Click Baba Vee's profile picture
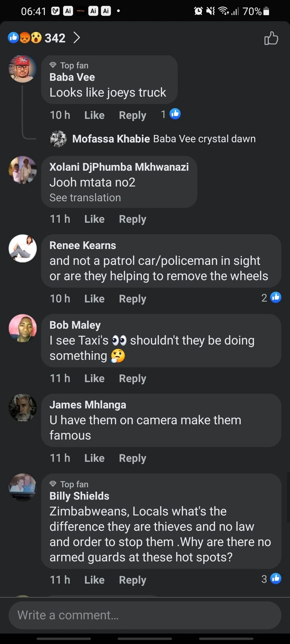 coord(23,69)
